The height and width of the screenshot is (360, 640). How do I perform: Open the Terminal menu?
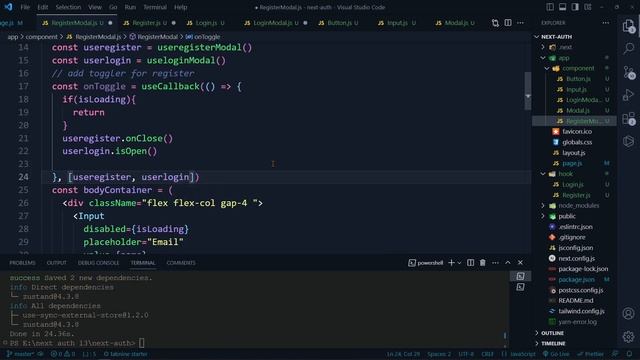tap(155, 7)
